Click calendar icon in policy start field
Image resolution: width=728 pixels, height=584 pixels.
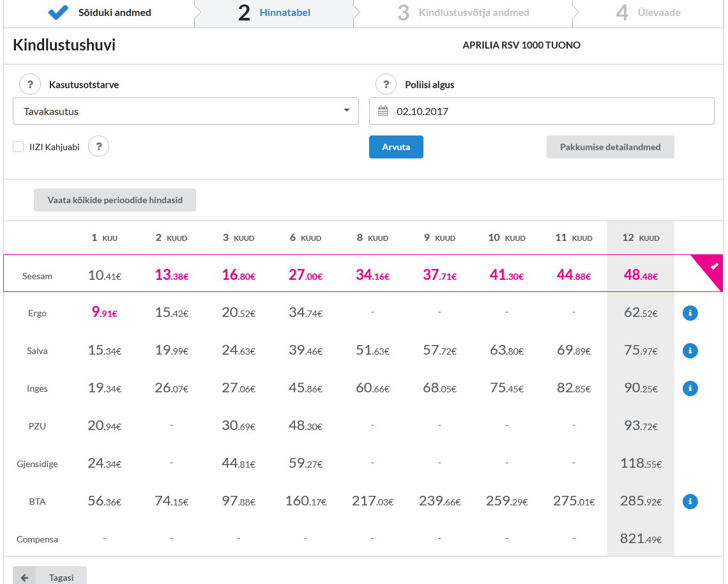(x=383, y=111)
